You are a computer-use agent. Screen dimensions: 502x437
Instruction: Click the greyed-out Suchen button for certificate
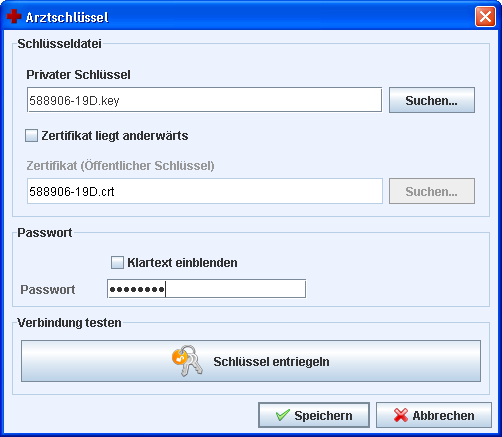[432, 191]
